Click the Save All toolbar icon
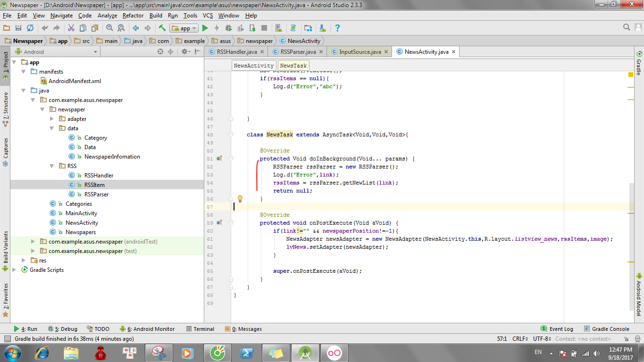 point(18,28)
